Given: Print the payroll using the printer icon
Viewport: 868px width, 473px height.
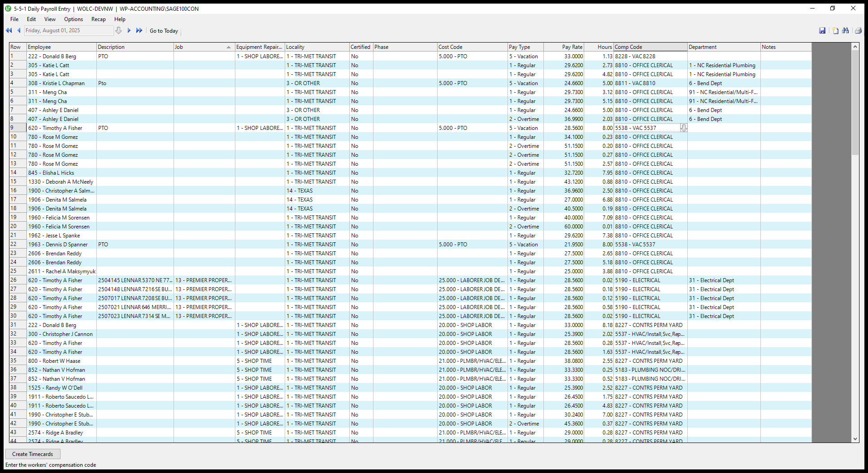Looking at the screenshot, I should click(x=857, y=30).
